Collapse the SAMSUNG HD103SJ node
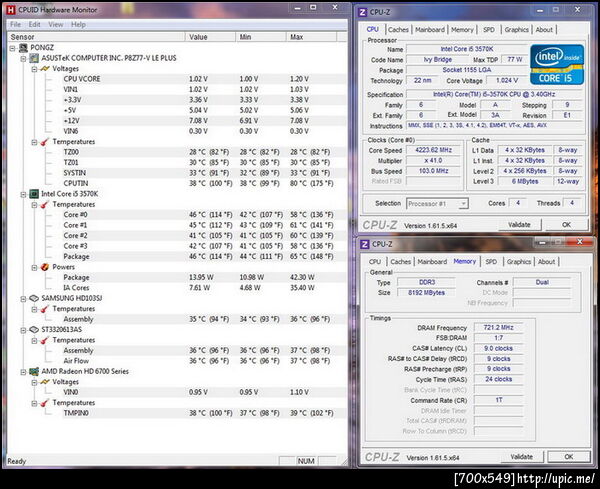 pyautogui.click(x=23, y=298)
